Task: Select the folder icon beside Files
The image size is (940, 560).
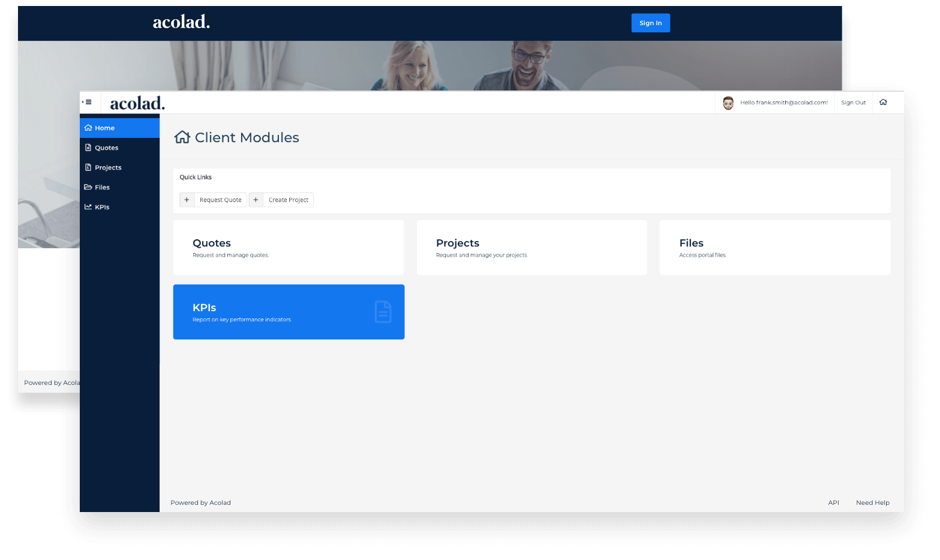Action: (x=88, y=187)
